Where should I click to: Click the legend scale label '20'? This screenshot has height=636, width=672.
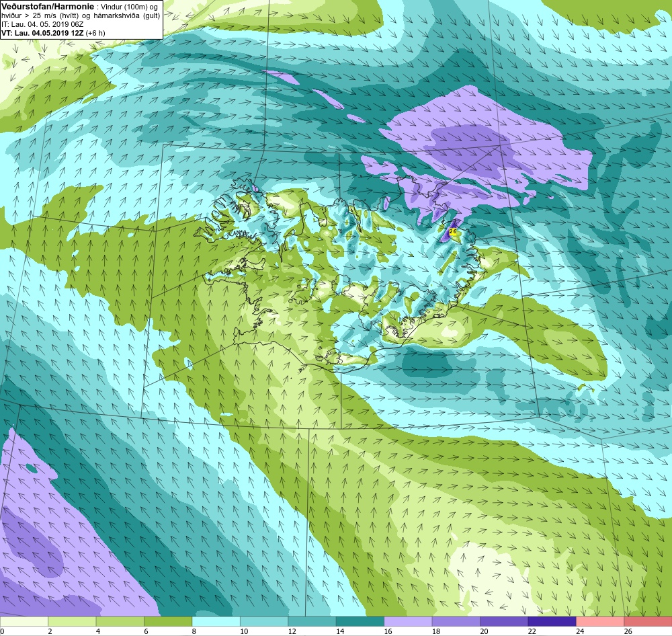point(485,631)
